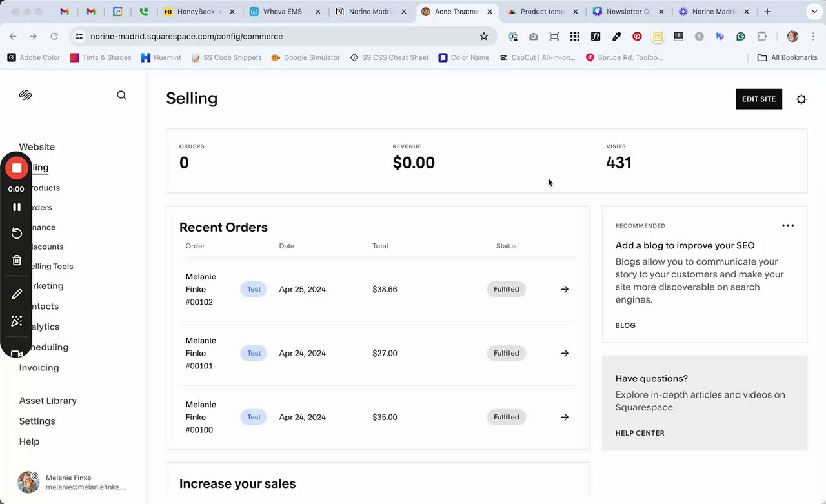Open the All Bookmarks folder
This screenshot has width=826, height=504.
[x=787, y=57]
